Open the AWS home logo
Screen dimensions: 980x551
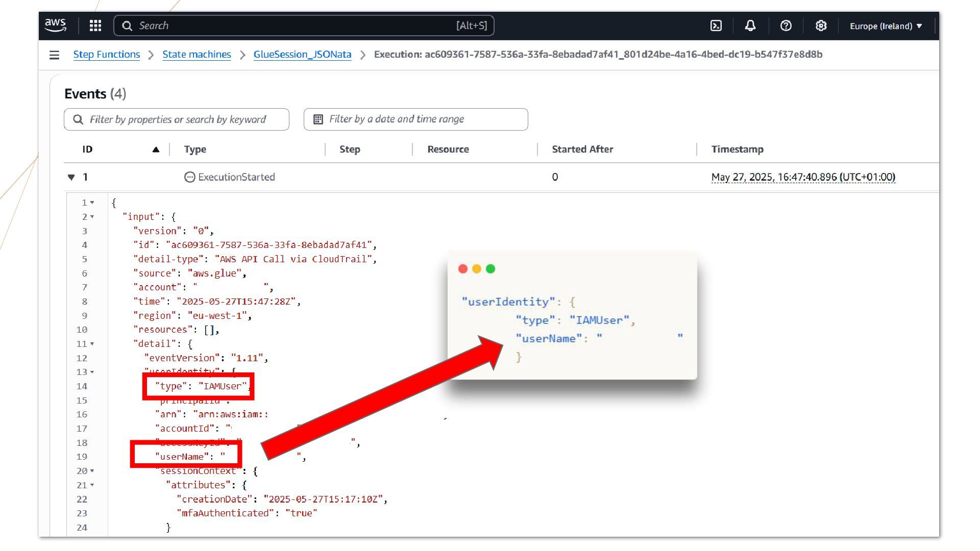click(x=55, y=25)
